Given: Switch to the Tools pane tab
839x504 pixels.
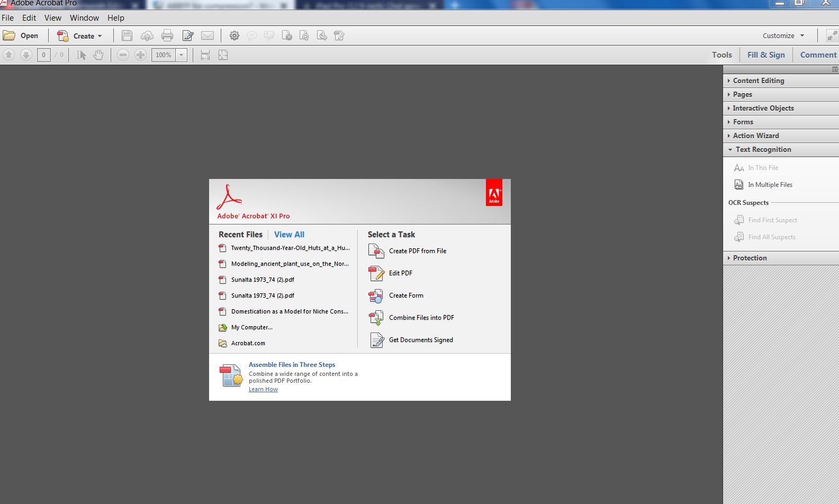Looking at the screenshot, I should click(722, 55).
